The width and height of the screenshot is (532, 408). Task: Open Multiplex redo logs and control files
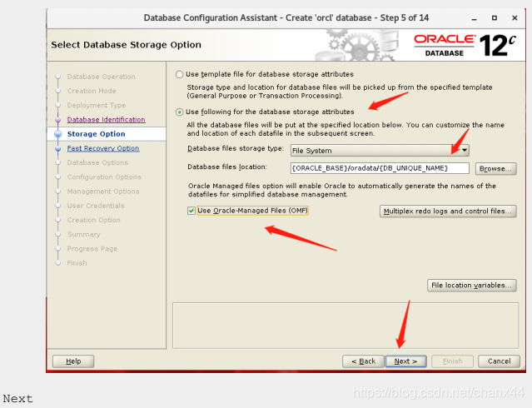(x=448, y=211)
